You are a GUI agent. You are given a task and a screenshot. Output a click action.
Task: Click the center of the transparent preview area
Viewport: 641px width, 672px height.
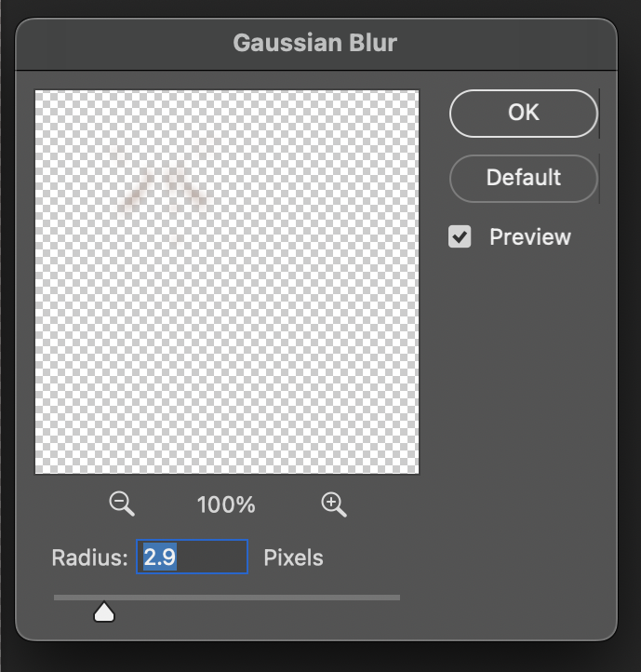[227, 281]
